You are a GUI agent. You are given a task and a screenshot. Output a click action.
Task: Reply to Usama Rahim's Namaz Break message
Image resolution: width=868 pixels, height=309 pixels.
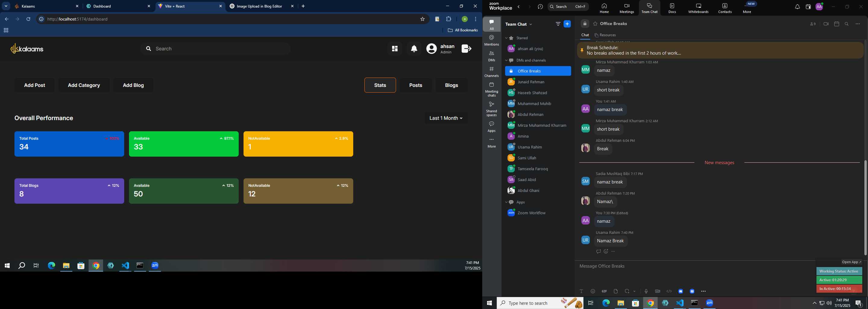tap(599, 251)
